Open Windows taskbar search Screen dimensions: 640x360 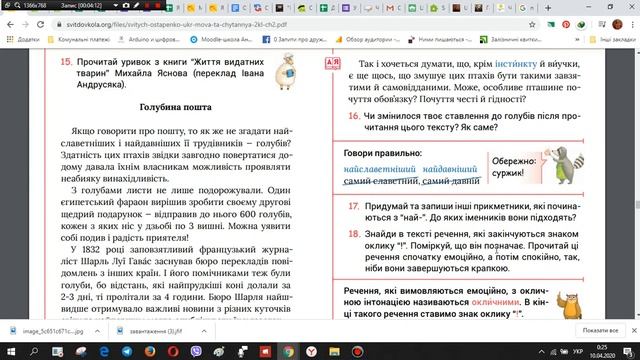coord(34,351)
